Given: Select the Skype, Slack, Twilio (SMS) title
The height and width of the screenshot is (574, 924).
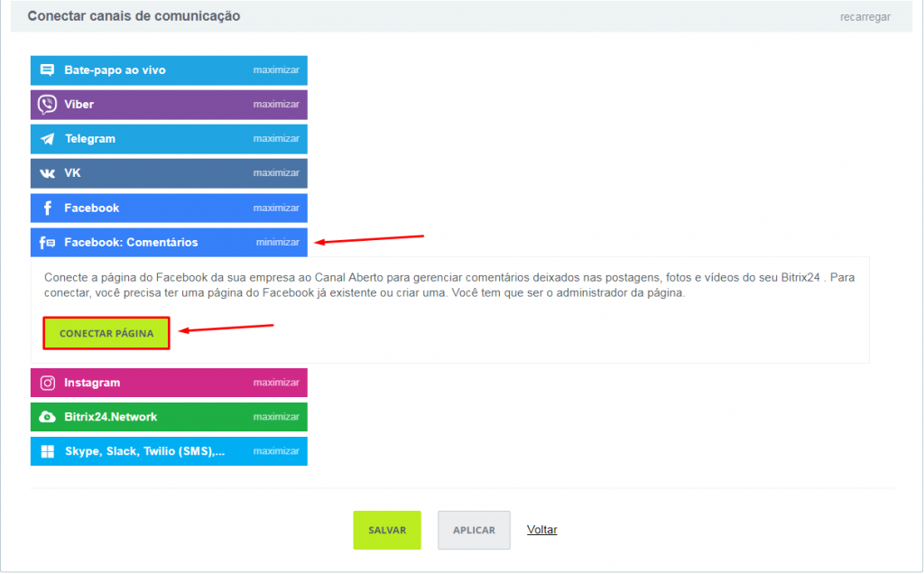Looking at the screenshot, I should pos(145,451).
